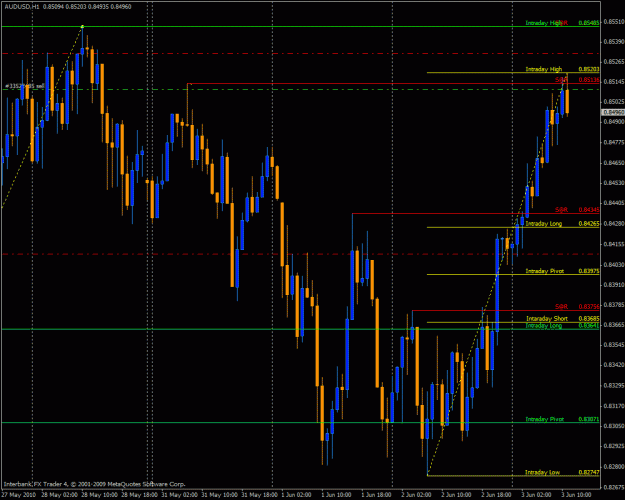Click the green level value 0.83641
The image size is (625, 500).
[x=589, y=326]
